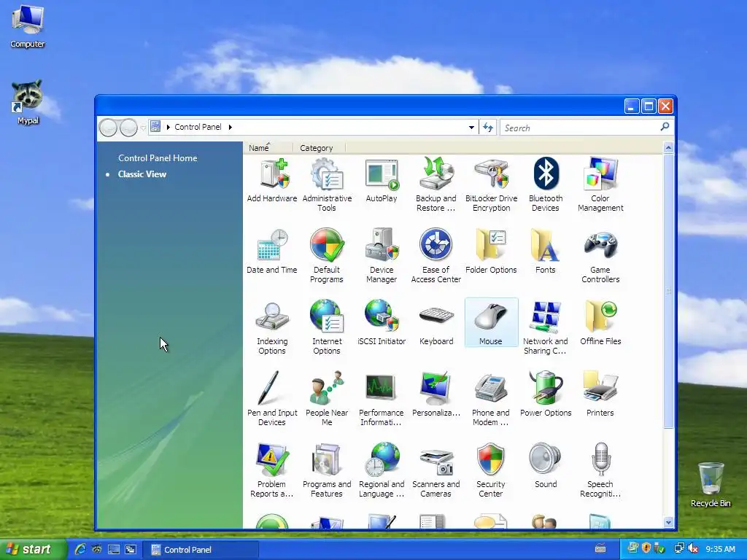
Task: Open recent pages dropdown arrow
Action: coord(144,128)
